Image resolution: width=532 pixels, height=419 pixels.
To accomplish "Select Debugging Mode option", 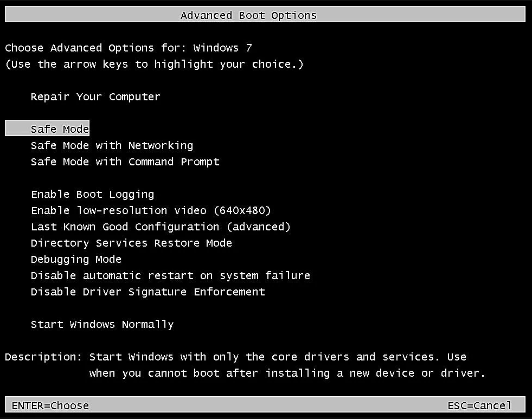I will click(76, 259).
